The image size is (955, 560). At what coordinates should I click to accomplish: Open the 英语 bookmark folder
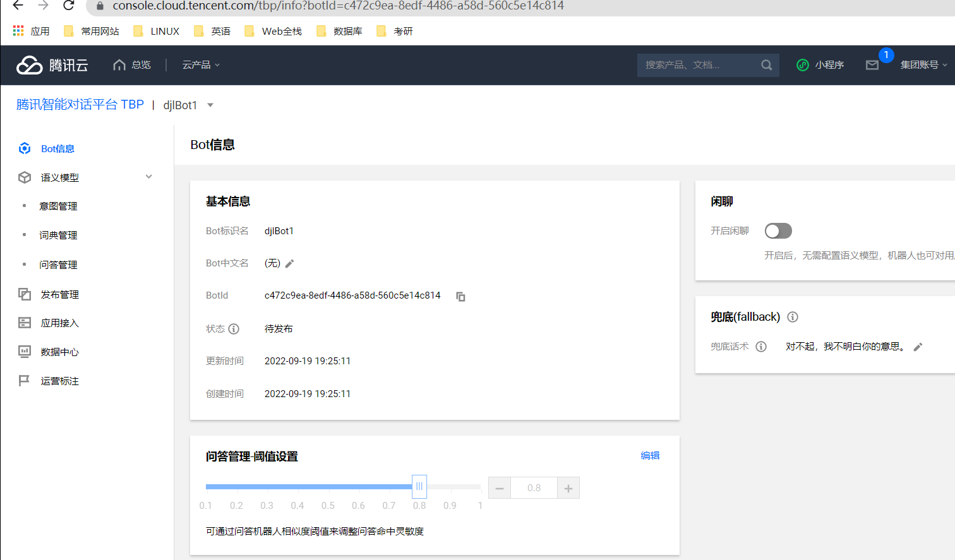212,31
